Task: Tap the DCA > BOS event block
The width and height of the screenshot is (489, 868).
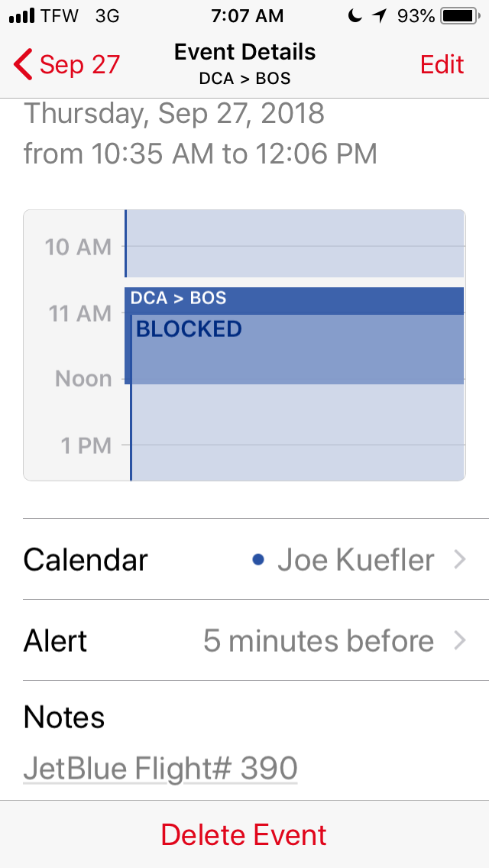Action: click(294, 300)
